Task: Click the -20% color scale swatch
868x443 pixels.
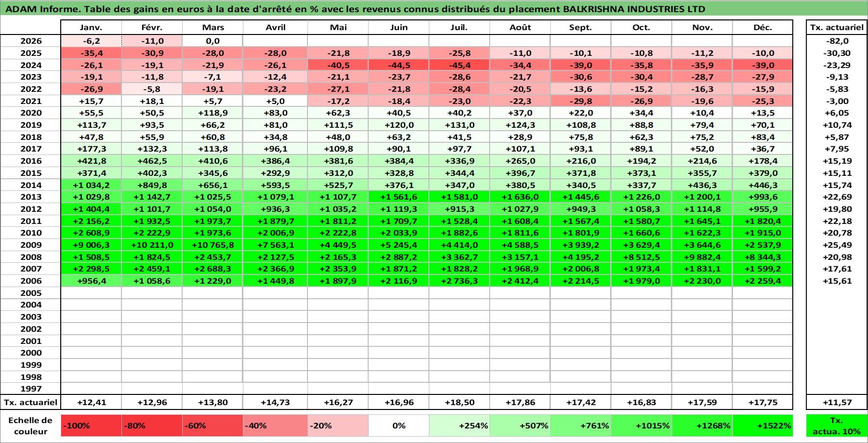Action: point(338,426)
